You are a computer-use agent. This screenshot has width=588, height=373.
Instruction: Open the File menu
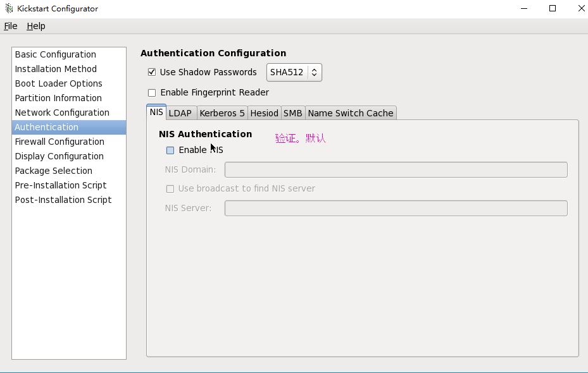click(11, 26)
